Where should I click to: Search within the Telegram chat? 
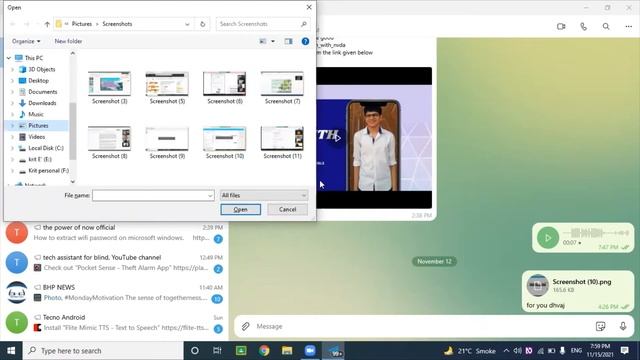pos(606,27)
